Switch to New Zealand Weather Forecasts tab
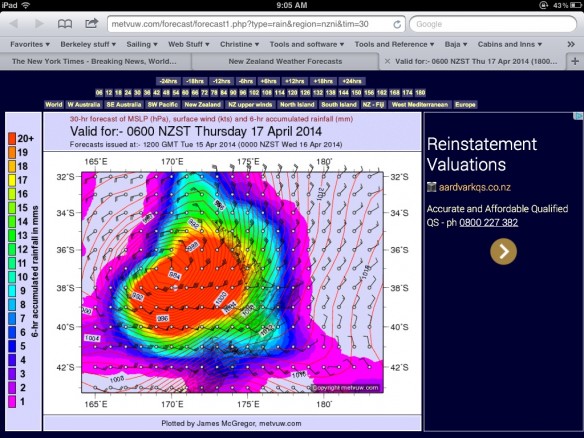Image resolution: width=584 pixels, height=438 pixels. [285, 61]
